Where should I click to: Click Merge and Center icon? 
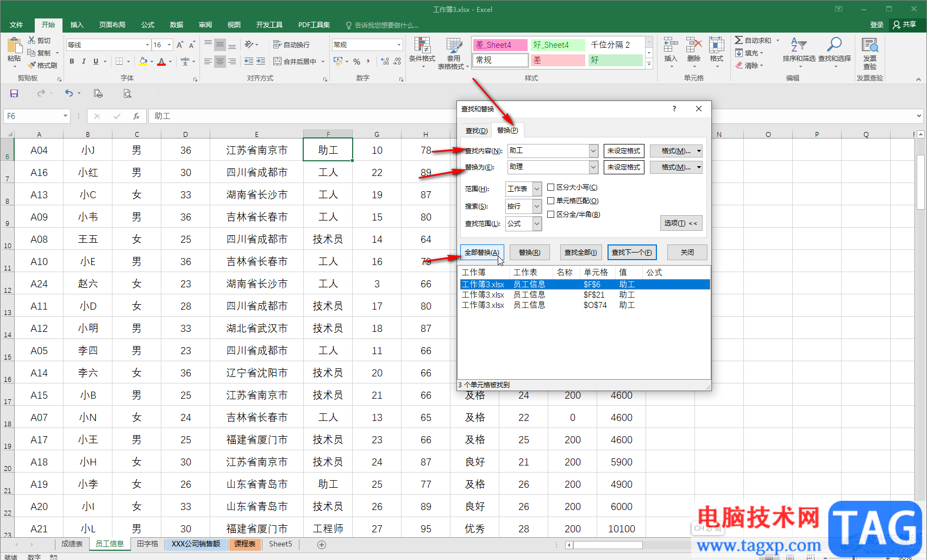277,61
